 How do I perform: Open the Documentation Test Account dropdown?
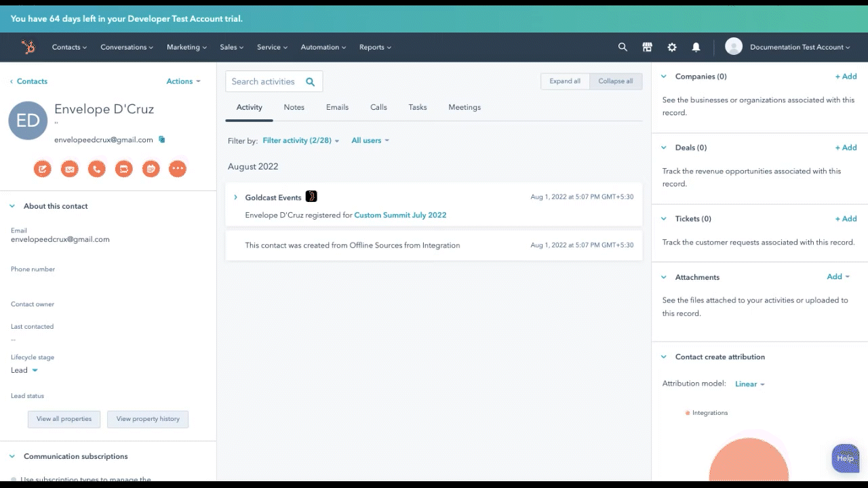click(x=800, y=47)
